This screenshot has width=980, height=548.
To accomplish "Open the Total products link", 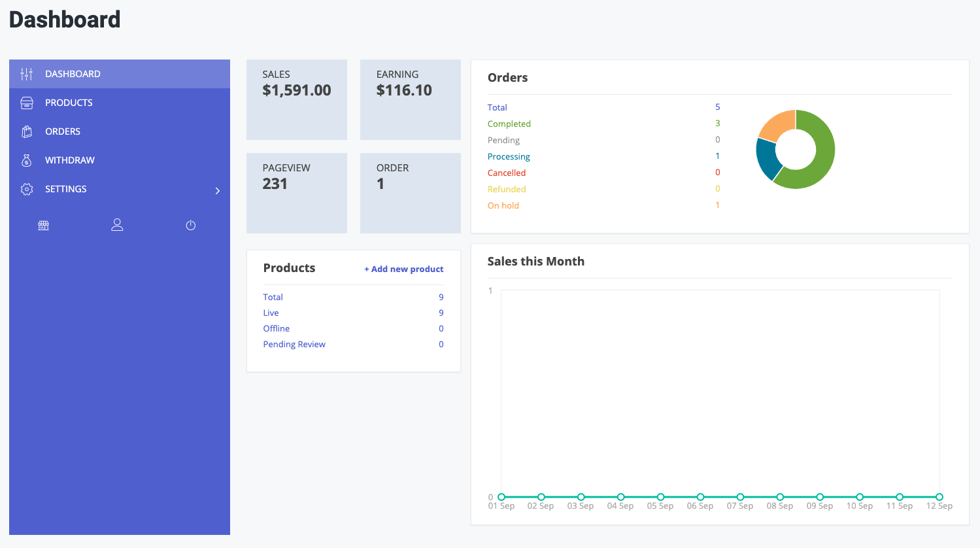I will [x=273, y=297].
